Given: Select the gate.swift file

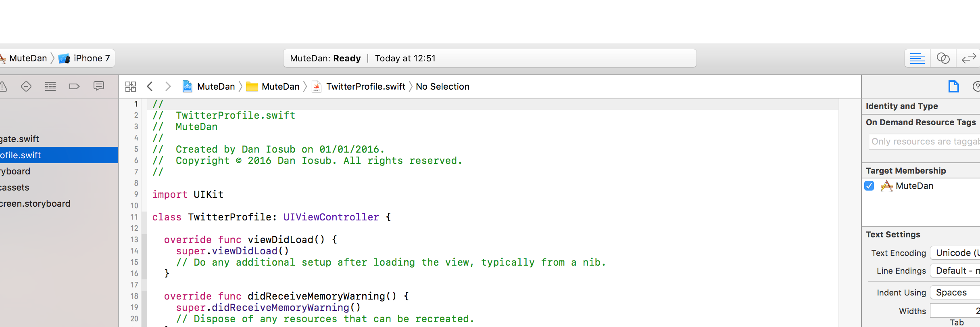Looking at the screenshot, I should (59, 139).
